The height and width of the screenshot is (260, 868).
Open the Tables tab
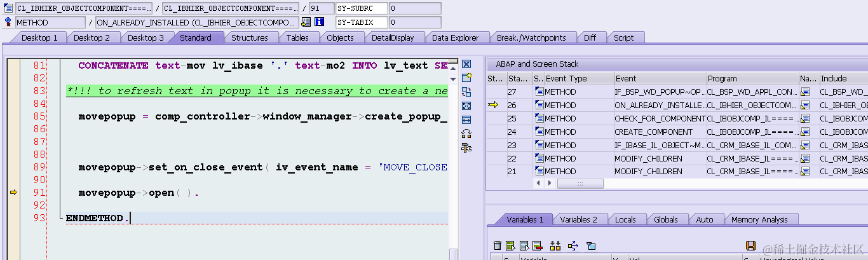(297, 38)
